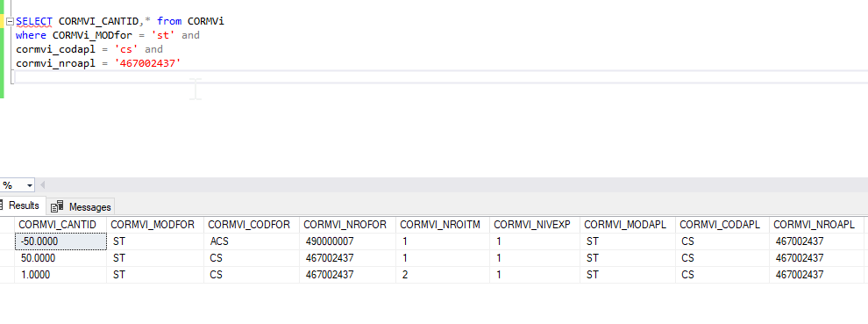Image resolution: width=868 pixels, height=324 pixels.
Task: Click CORMVI_NROAPL value in the -50.0000 row
Action: click(816, 241)
